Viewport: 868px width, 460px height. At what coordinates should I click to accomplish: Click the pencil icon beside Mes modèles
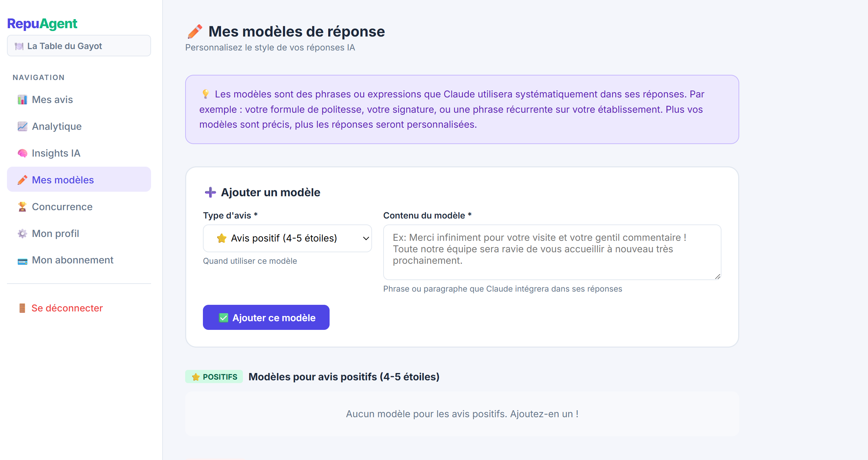[x=22, y=180]
